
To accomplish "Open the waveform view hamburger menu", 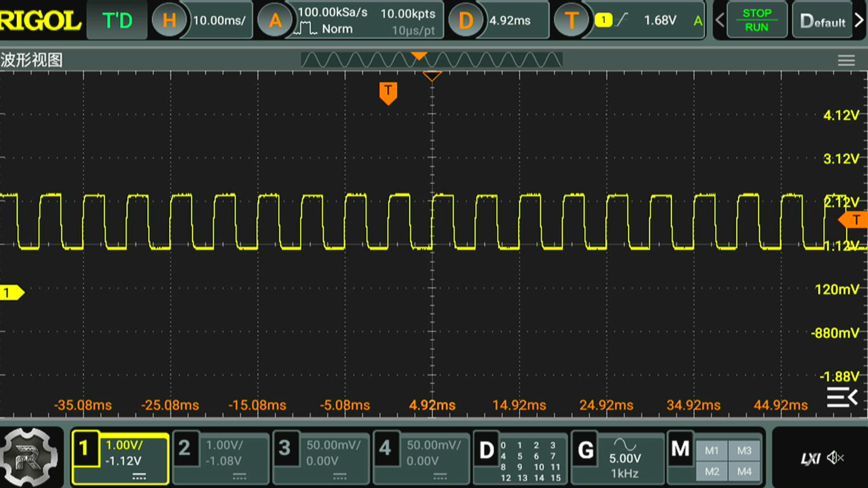I will (846, 60).
